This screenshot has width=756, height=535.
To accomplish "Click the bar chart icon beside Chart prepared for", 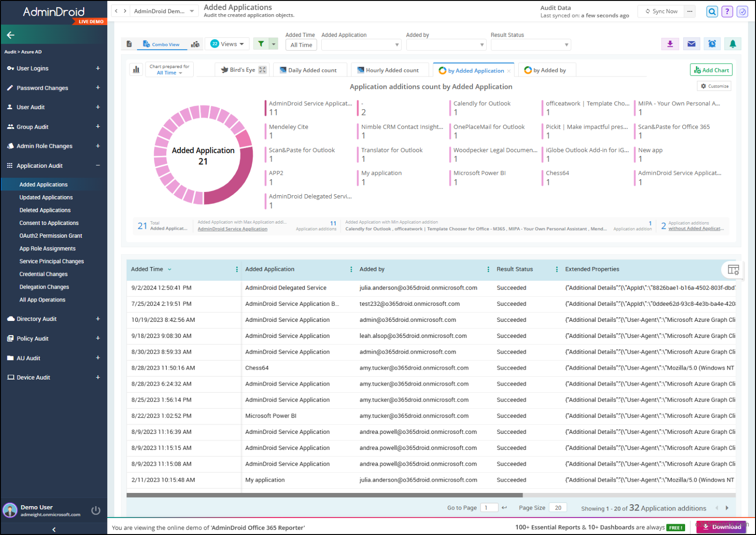I will (x=136, y=69).
